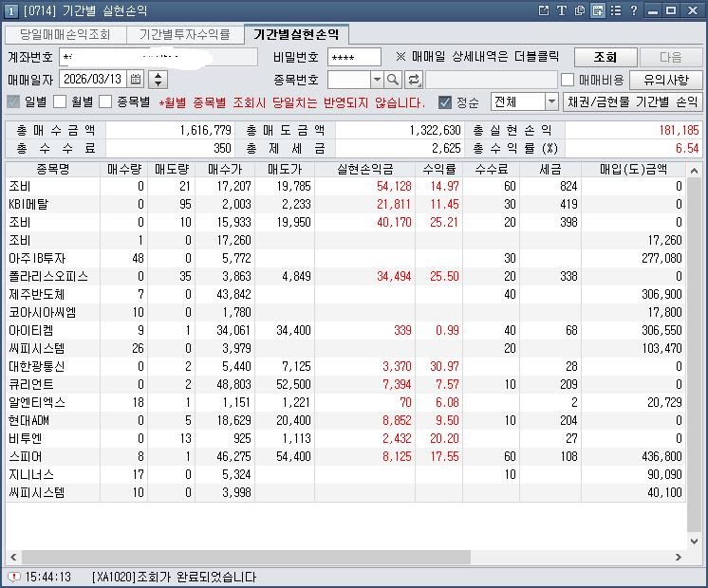Viewport: 708px width, 588px height.
Task: Select the 코아시아씨엠 row
Action: click(x=345, y=312)
